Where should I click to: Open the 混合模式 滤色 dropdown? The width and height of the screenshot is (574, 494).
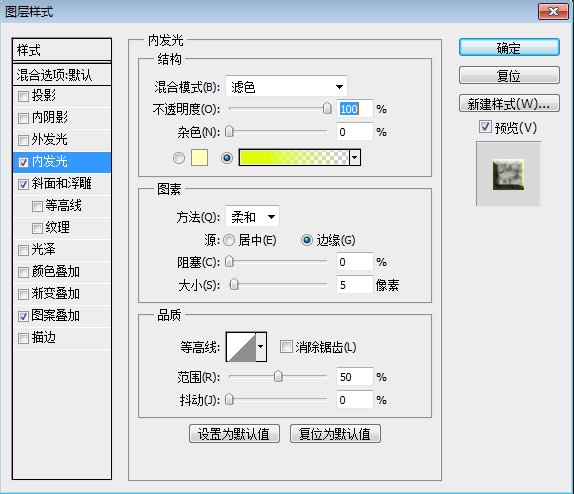(286, 87)
